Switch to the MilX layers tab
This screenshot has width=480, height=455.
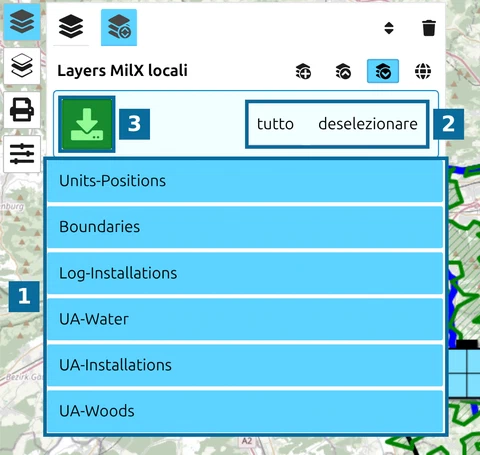click(x=119, y=27)
